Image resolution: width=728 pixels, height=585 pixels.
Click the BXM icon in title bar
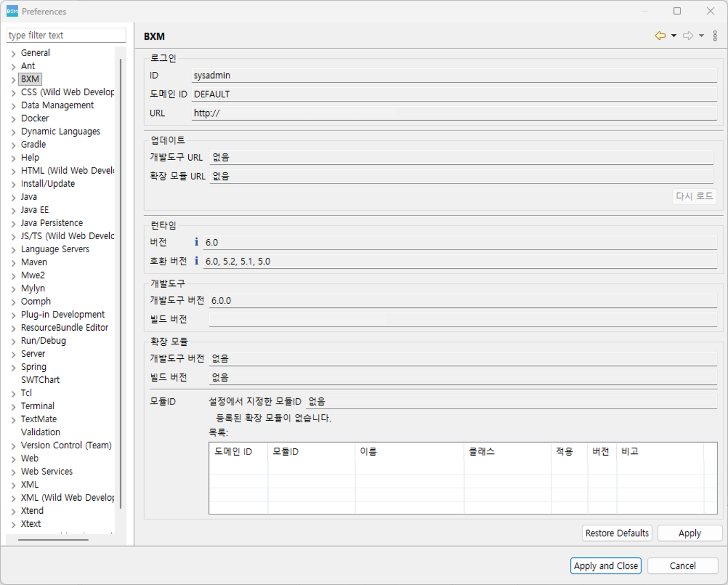point(12,11)
